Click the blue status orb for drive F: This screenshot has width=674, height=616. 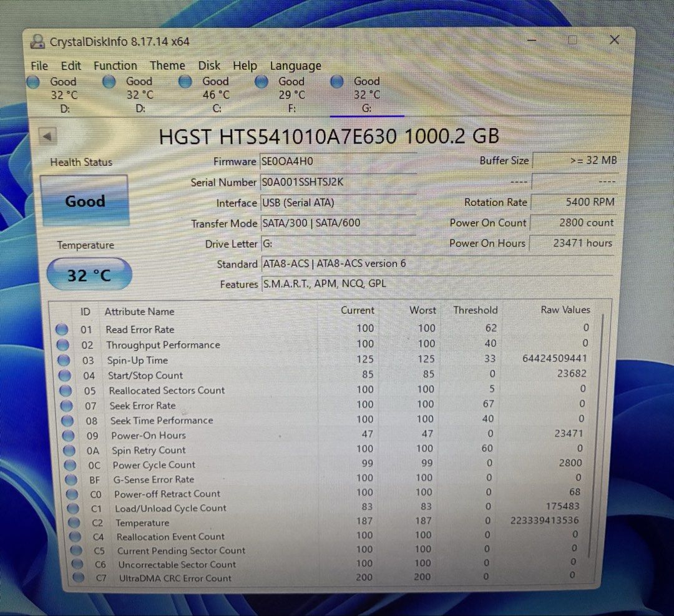click(261, 82)
